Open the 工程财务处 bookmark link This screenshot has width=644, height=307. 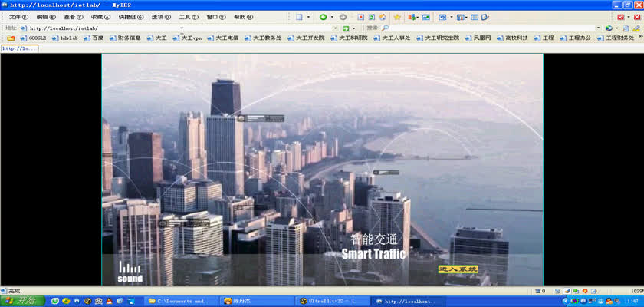click(616, 38)
